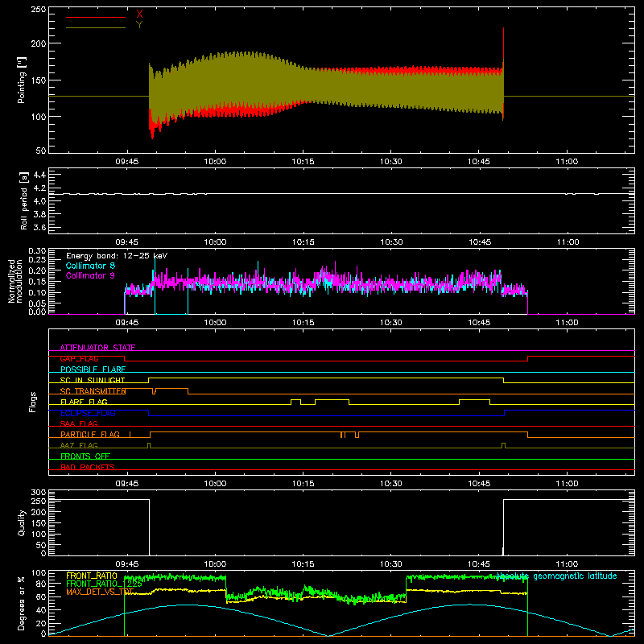Viewport: 644px width, 644px height.
Task: Click the 'Collimator 8' legend entry
Action: 90,266
